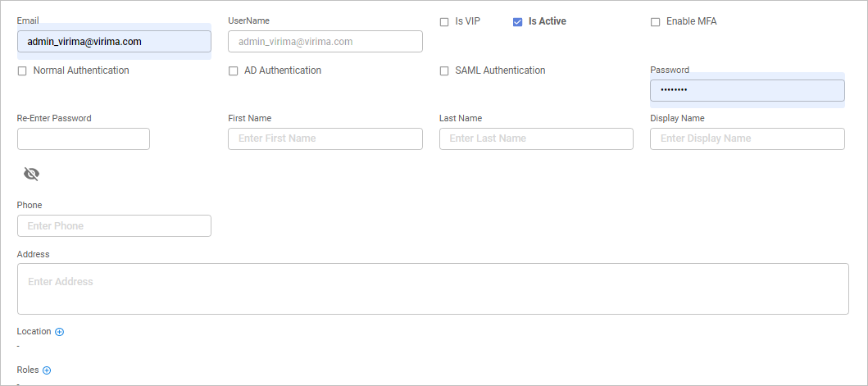
Task: Add a location with the plus icon
Action: pos(59,332)
